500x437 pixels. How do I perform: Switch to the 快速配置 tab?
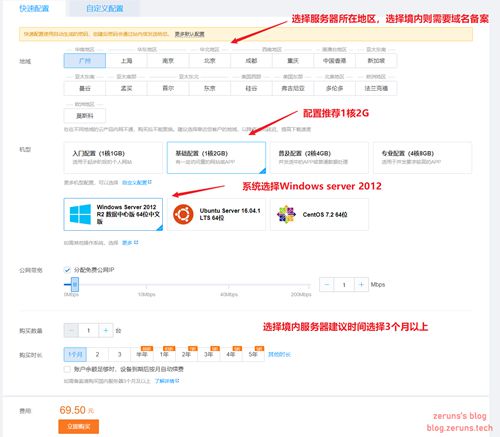34,8
